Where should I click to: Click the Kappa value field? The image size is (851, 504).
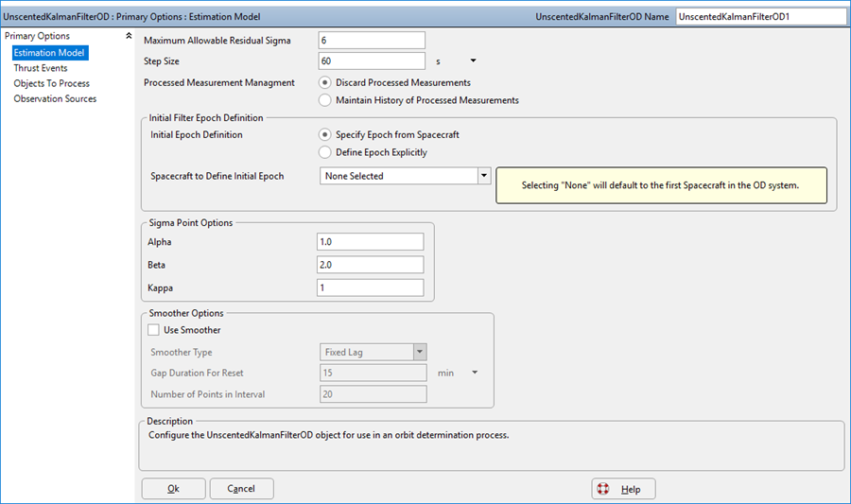click(370, 287)
